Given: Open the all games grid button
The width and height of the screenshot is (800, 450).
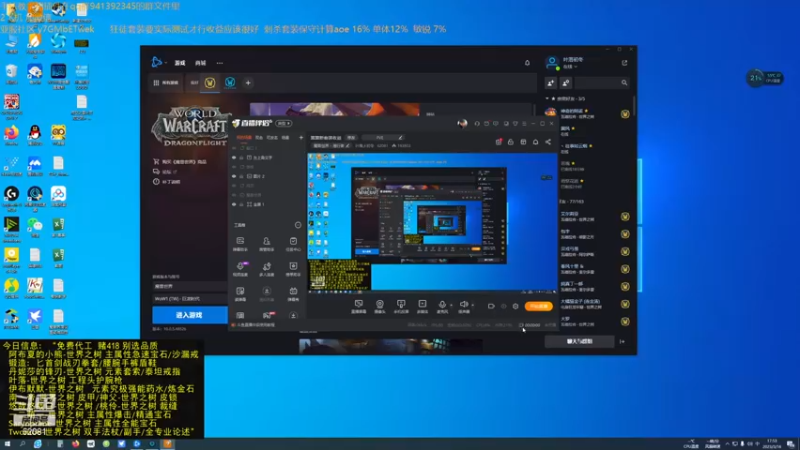Looking at the screenshot, I should click(165, 83).
